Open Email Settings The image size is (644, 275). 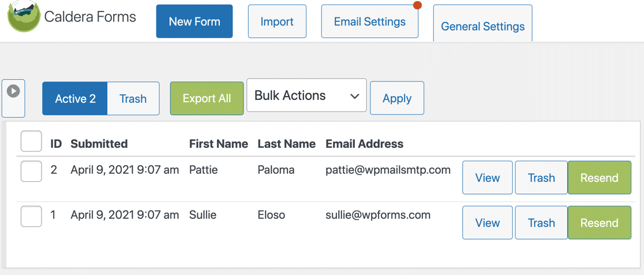coord(369,22)
